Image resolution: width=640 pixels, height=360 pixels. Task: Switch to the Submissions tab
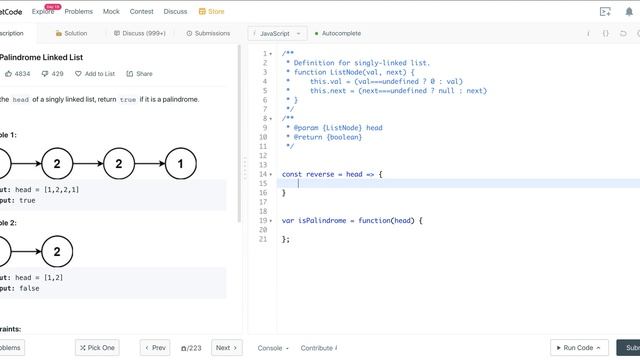(208, 33)
